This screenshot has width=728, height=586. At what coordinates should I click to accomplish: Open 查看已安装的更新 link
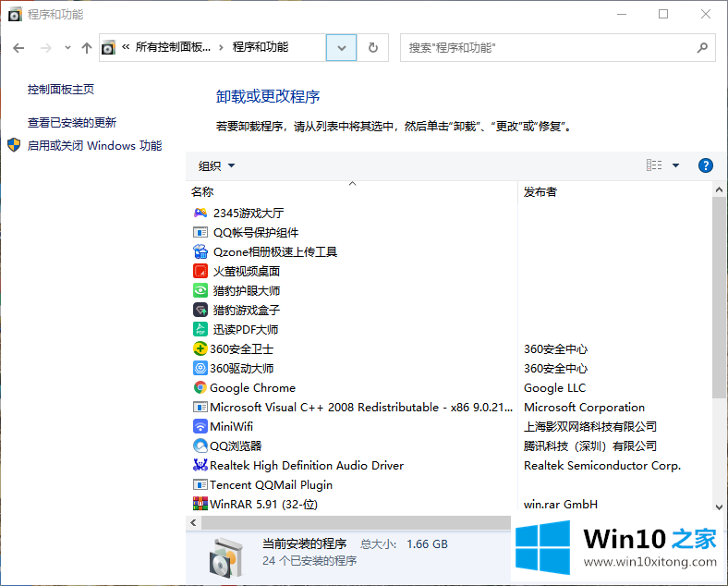[72, 123]
